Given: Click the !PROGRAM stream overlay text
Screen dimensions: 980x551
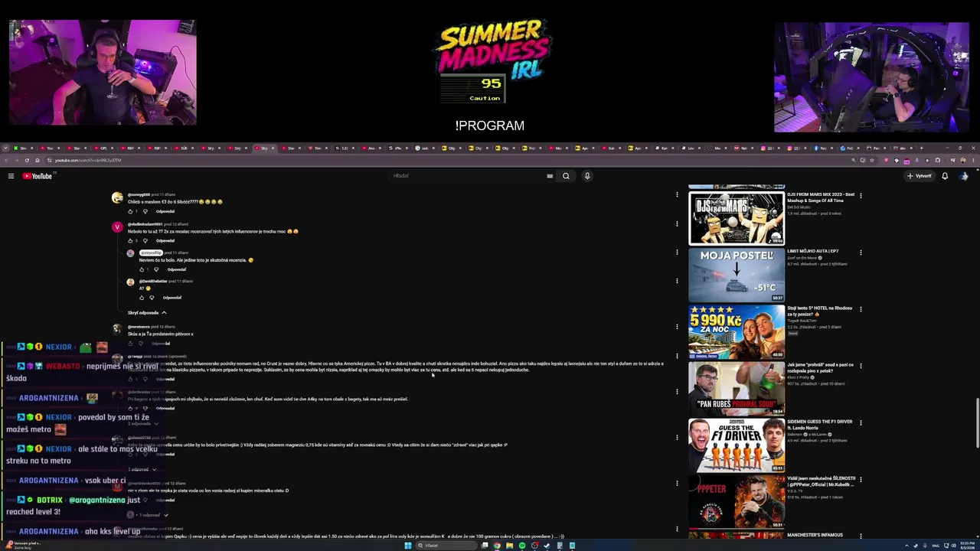Looking at the screenshot, I should click(490, 126).
